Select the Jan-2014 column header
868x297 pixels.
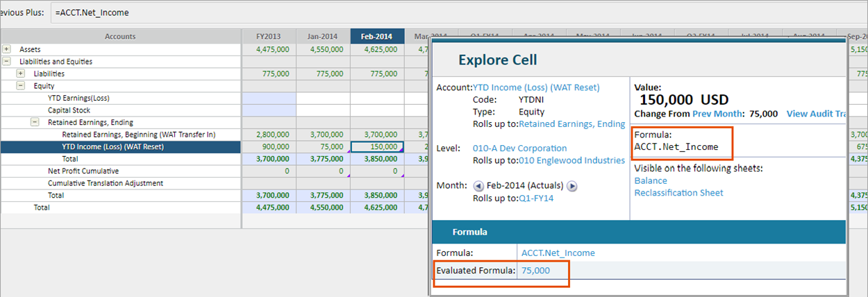tap(324, 36)
